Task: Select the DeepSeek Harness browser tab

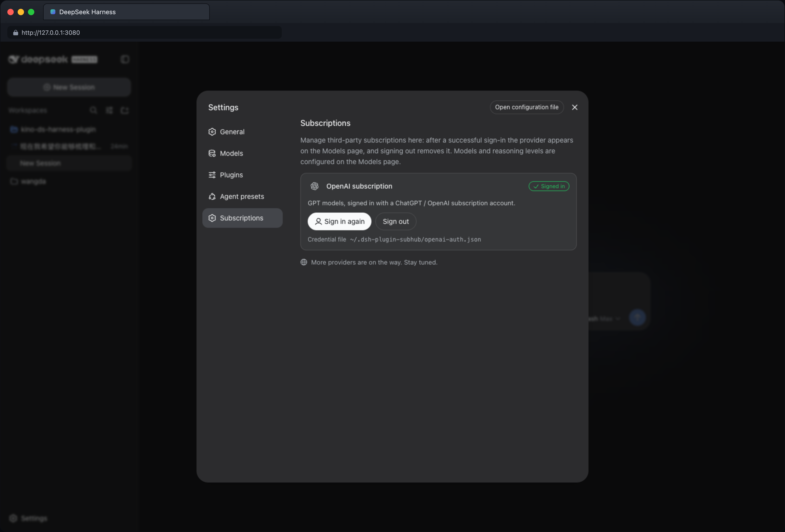Action: tap(126, 12)
